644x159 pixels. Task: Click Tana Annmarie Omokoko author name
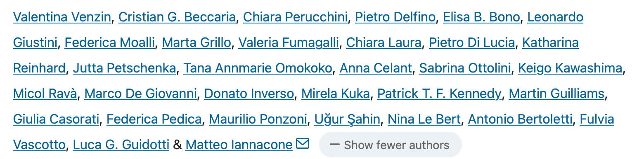pos(258,68)
